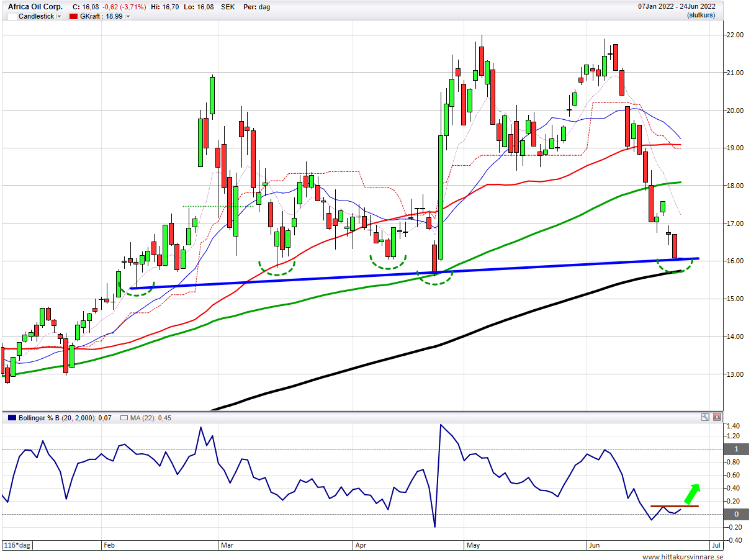Screen dimensions: 751x560
Task: Click the MA (22): 0,45 label
Action: coord(150,418)
